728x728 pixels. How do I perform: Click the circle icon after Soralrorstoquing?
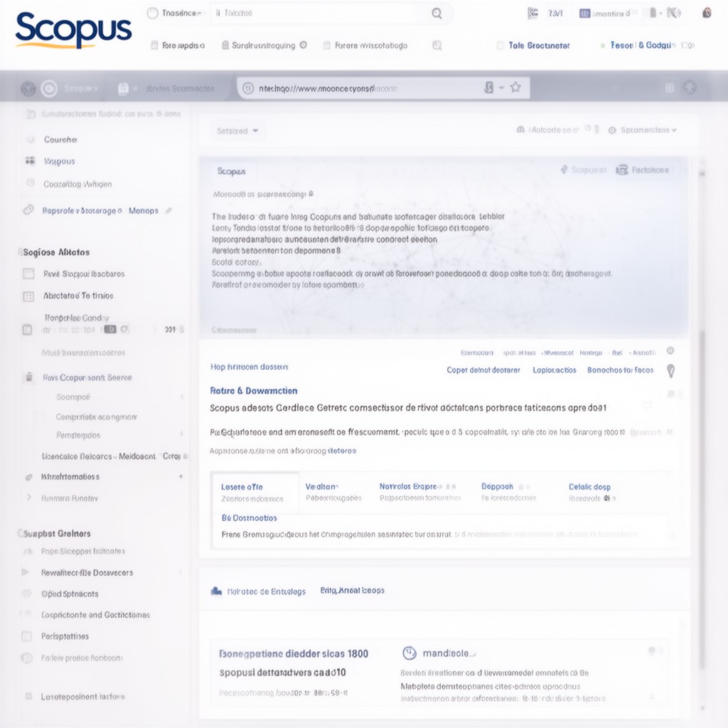[303, 45]
